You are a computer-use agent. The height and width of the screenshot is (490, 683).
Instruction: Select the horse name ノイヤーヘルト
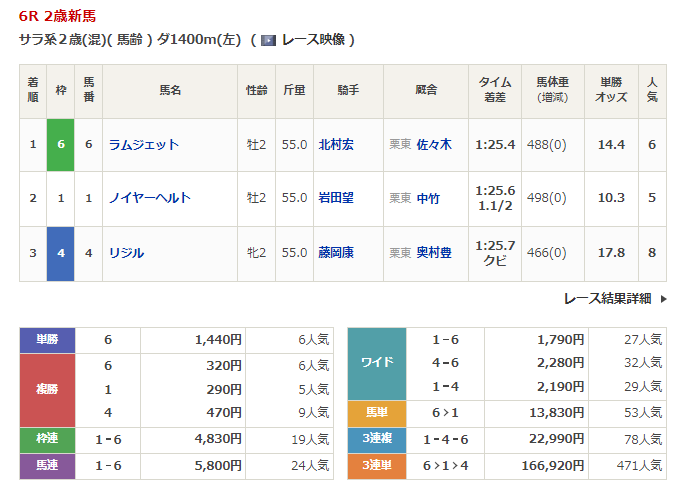pyautogui.click(x=150, y=199)
